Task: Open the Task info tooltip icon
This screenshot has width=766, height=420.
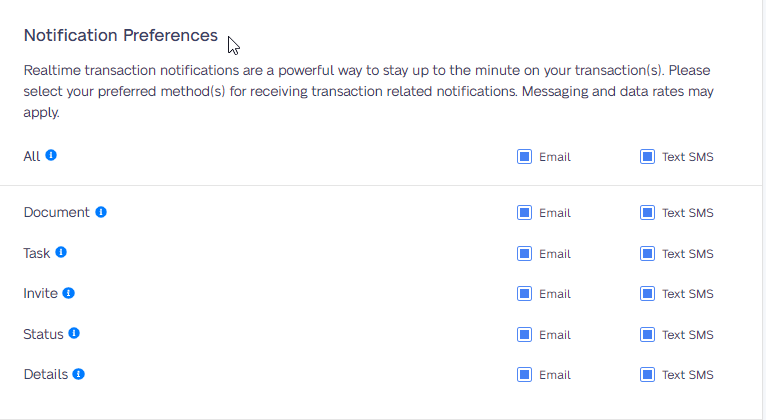Action: pyautogui.click(x=61, y=252)
